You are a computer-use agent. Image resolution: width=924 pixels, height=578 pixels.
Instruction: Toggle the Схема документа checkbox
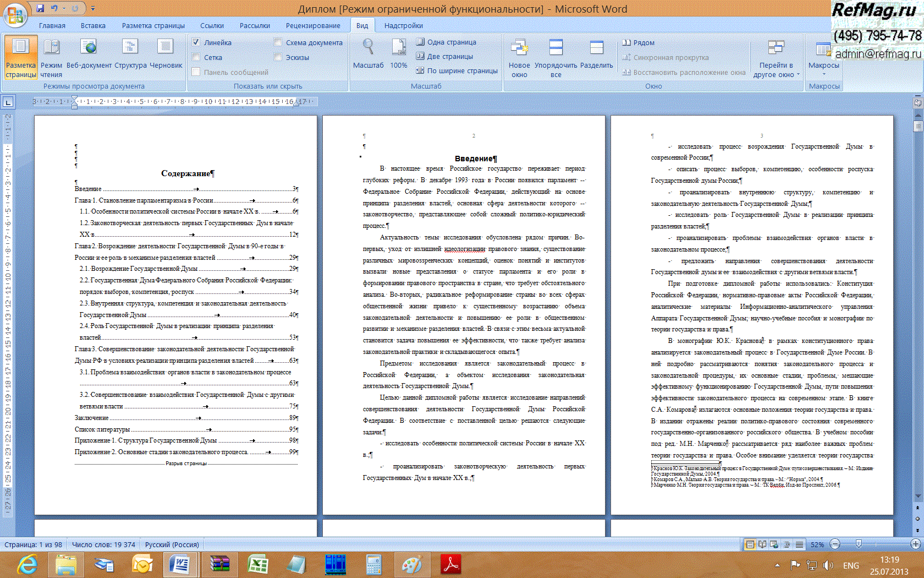tap(278, 42)
